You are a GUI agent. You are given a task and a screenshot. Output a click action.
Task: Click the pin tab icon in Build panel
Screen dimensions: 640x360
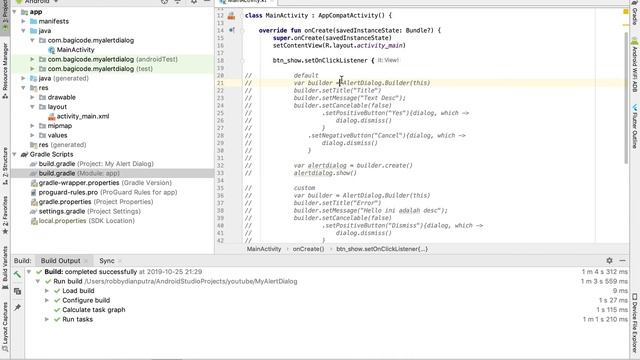tap(17, 307)
